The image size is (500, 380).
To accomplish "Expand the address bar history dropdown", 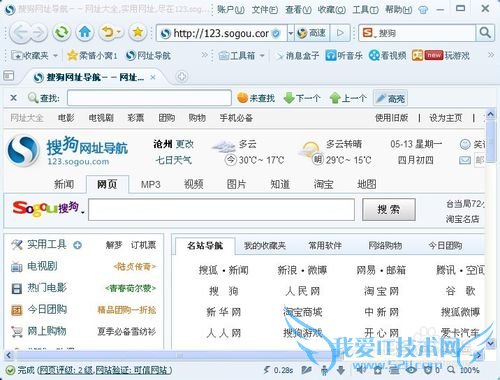I will click(290, 33).
